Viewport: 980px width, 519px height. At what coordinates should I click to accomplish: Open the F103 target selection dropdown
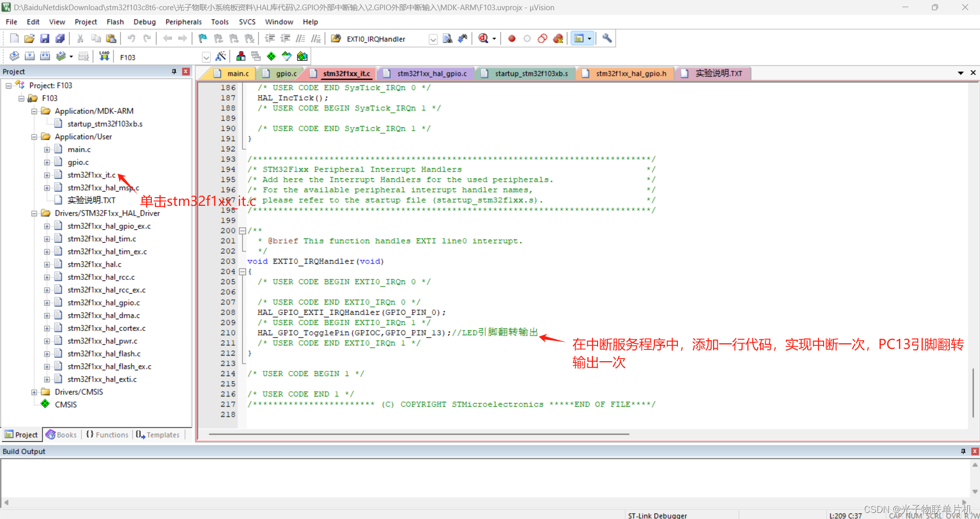point(206,57)
